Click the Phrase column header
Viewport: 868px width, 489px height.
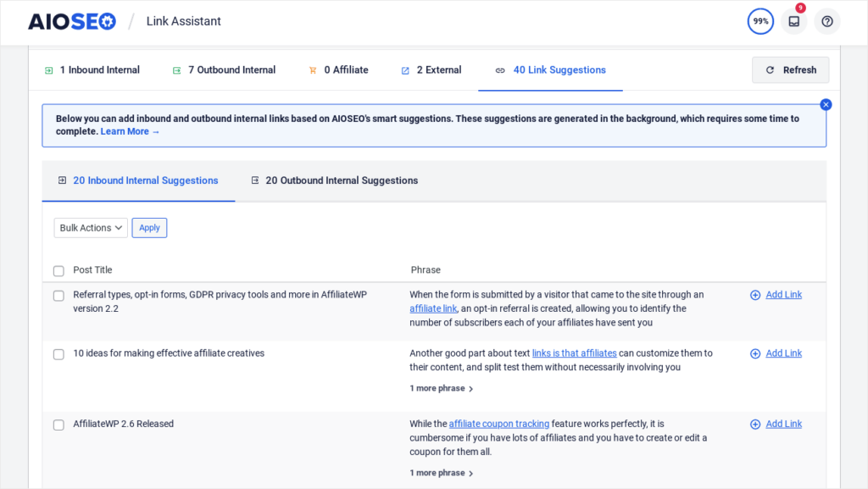pyautogui.click(x=426, y=270)
